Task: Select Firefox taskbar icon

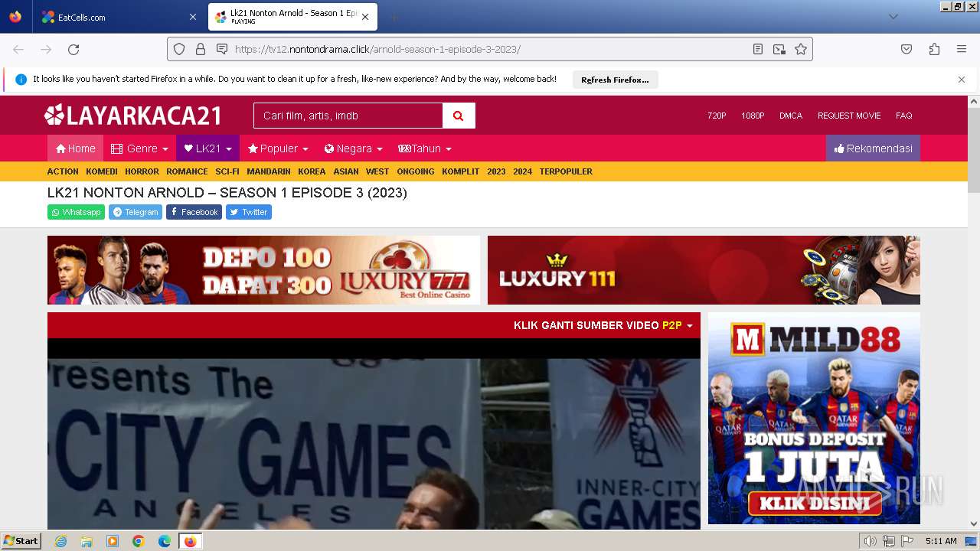Action: pos(191,541)
